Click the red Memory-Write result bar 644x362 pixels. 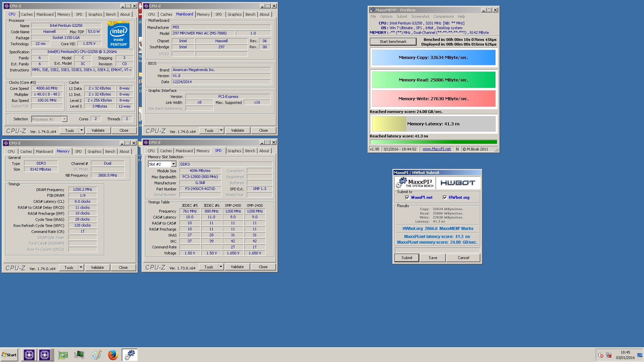point(433,99)
